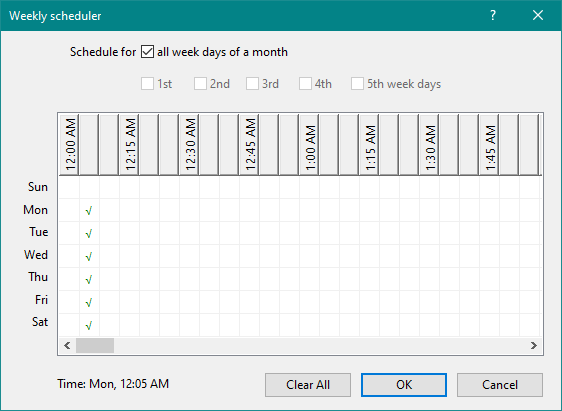The width and height of the screenshot is (562, 411).
Task: Click the scroll left arrow
Action: tap(67, 345)
